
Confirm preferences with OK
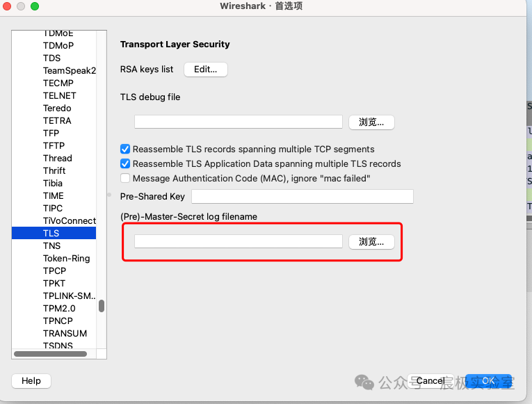click(x=488, y=381)
